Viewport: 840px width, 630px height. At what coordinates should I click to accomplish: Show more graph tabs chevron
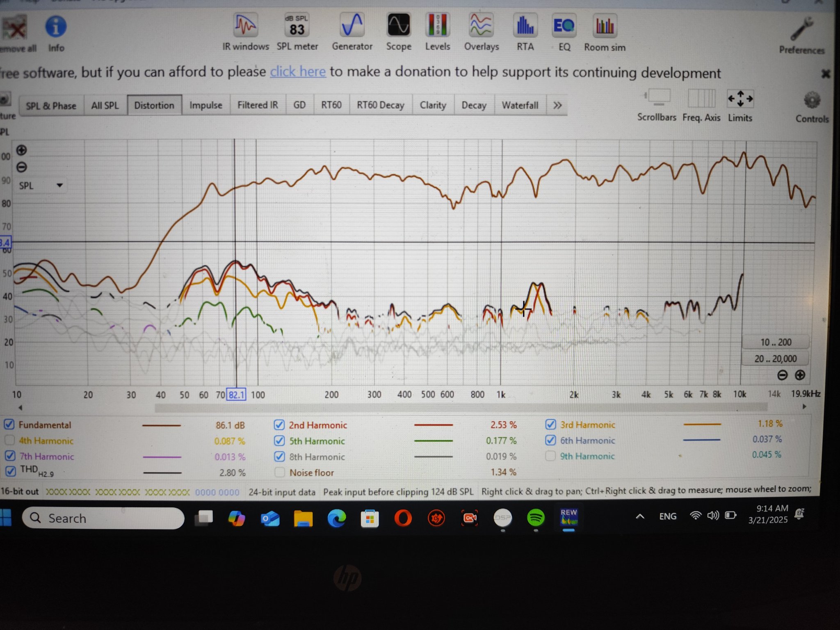557,105
